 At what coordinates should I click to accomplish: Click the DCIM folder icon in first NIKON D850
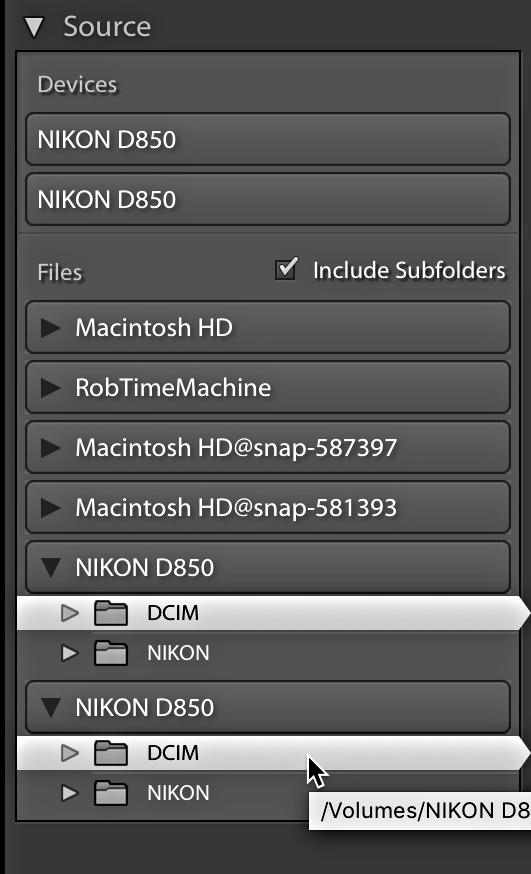point(111,613)
